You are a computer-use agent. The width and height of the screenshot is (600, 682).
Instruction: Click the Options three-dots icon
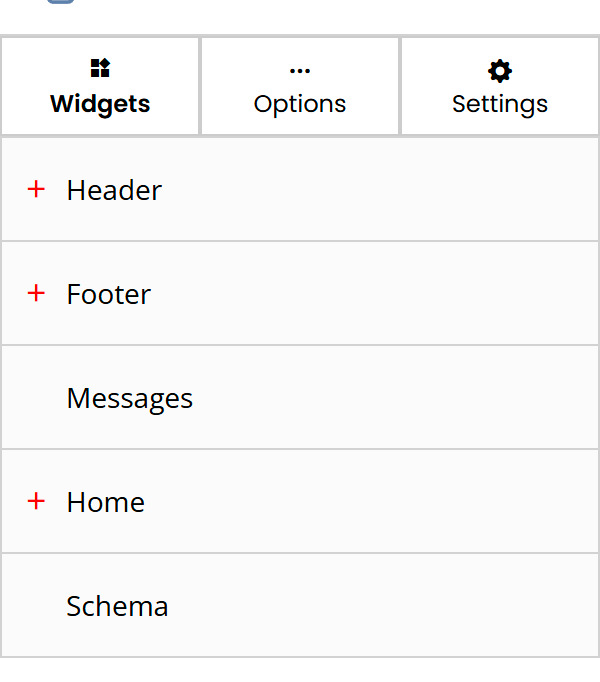(300, 70)
